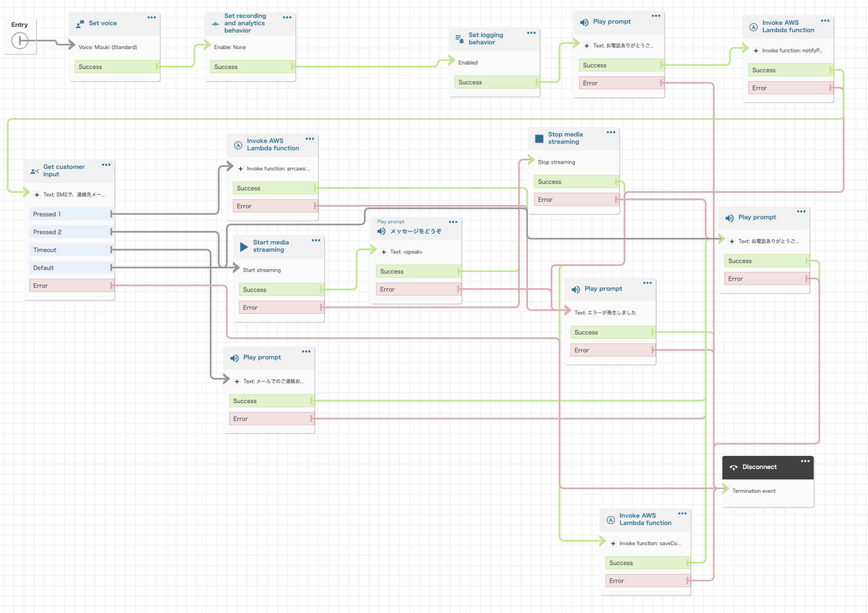Click the Lambda icon on the arn:aws function block

click(238, 145)
